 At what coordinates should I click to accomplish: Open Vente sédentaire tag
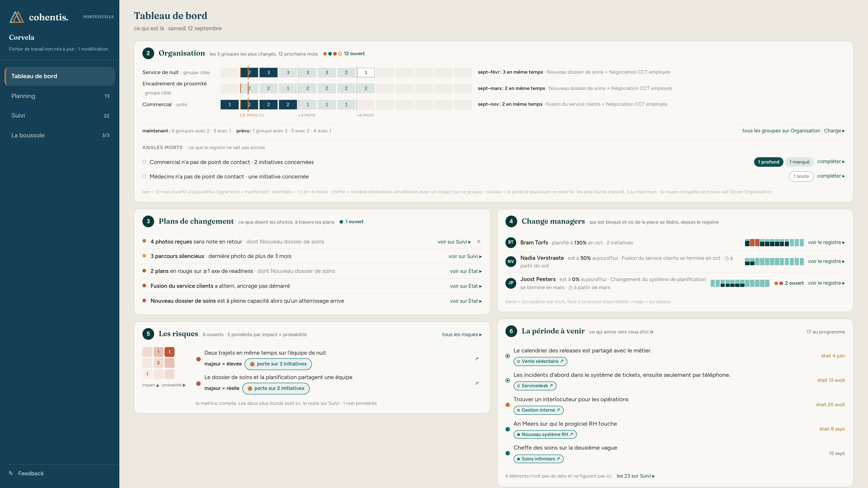click(x=540, y=361)
